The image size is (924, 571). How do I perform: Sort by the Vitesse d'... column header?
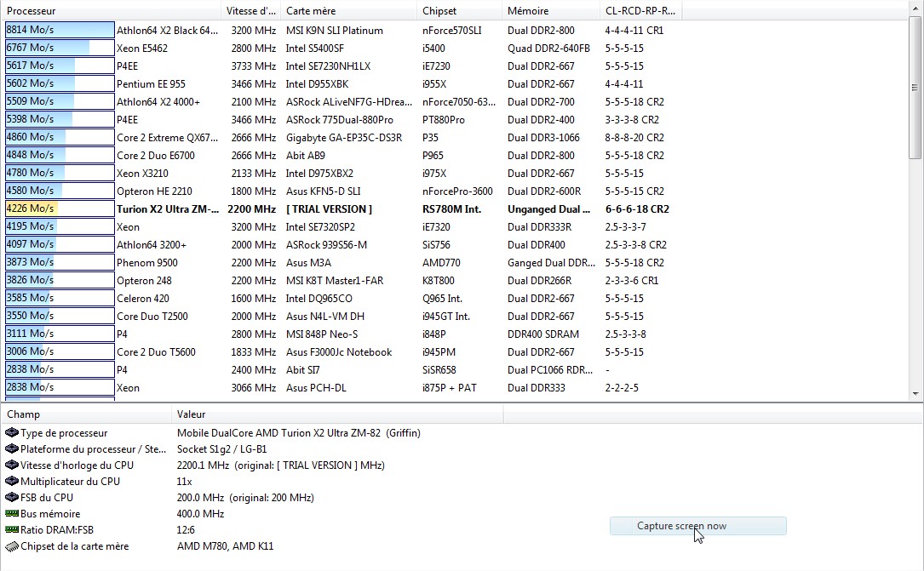[251, 10]
